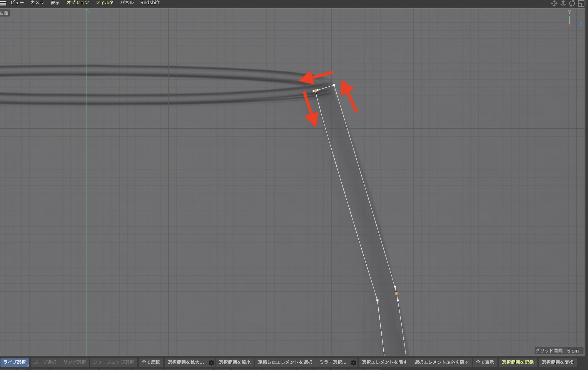588x370 pixels.
Task: Open settings gear next to 選択範囲を拡大
Action: [x=211, y=363]
